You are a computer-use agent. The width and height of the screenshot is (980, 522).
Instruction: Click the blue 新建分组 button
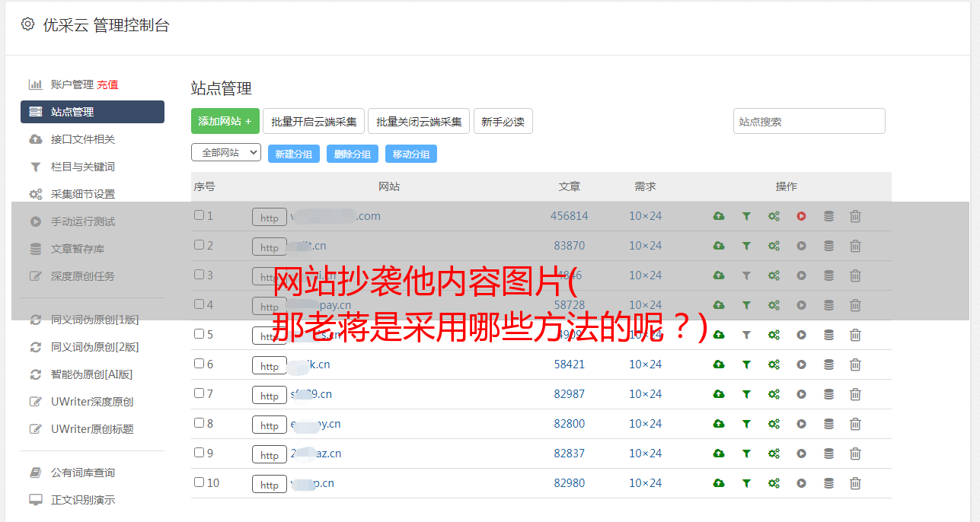(294, 154)
